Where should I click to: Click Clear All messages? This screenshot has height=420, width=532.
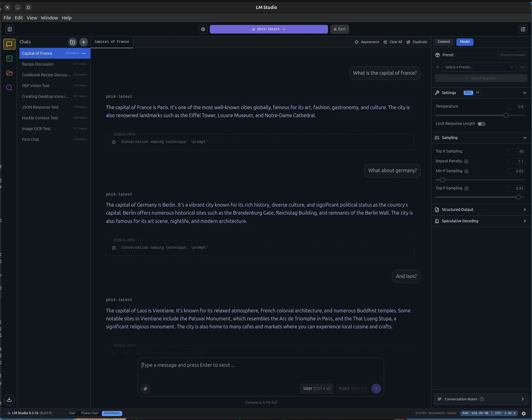[x=393, y=42]
